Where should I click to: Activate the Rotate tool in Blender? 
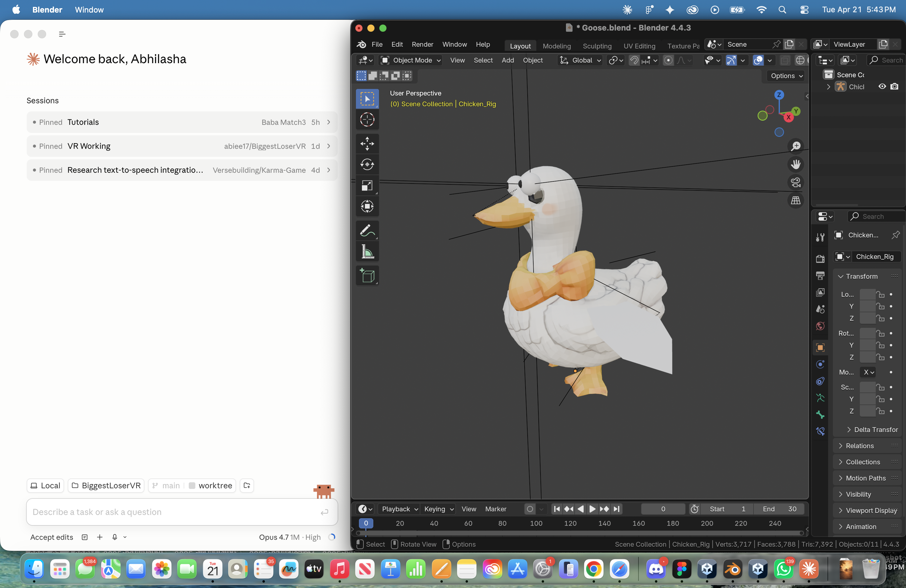pyautogui.click(x=367, y=165)
